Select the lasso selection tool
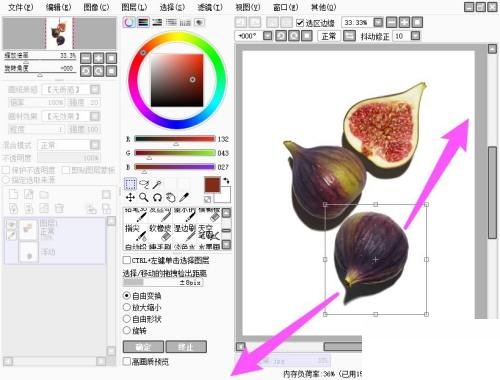This screenshot has height=380, width=500. [x=144, y=184]
